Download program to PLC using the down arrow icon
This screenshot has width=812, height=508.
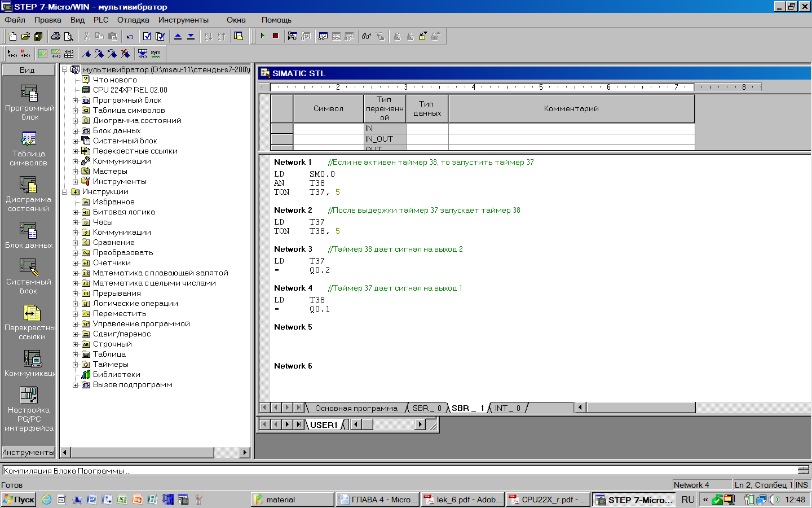click(191, 36)
